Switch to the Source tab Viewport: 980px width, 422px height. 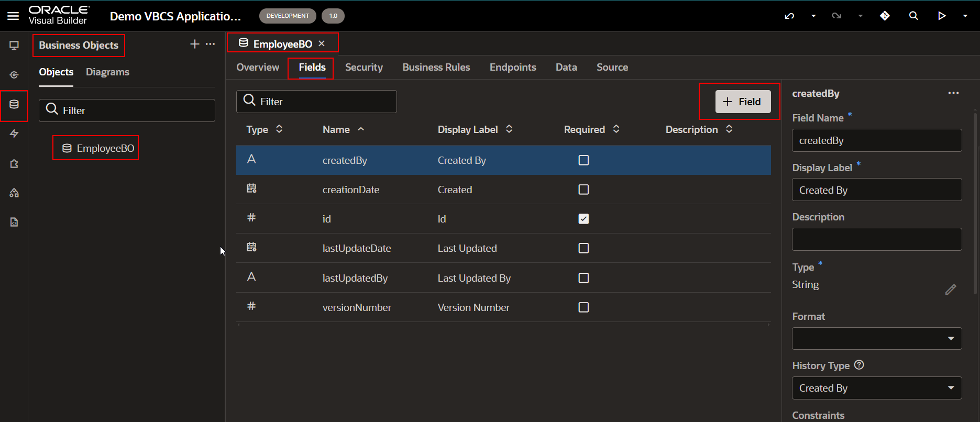(612, 67)
